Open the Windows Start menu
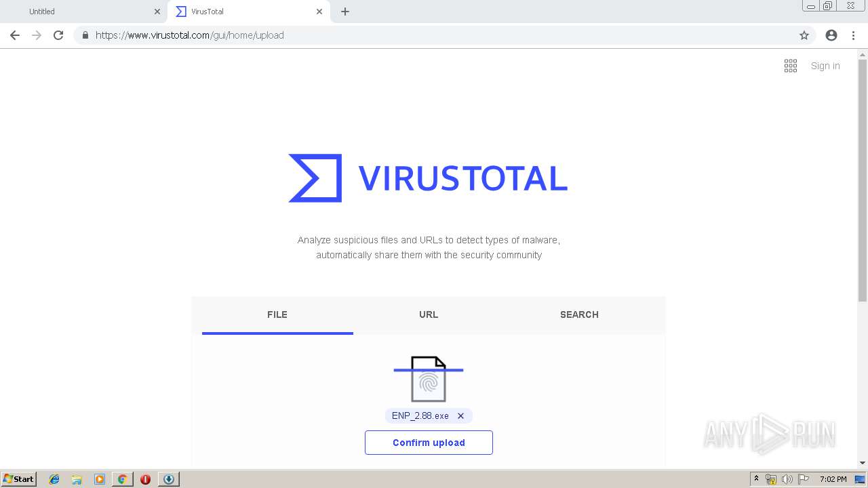This screenshot has height=488, width=868. click(18, 479)
